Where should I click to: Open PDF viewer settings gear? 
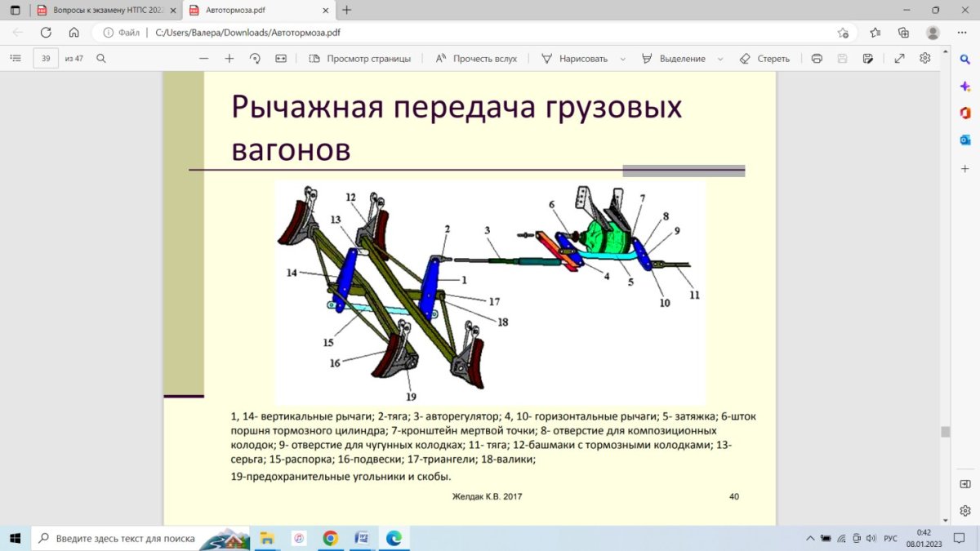click(x=924, y=58)
